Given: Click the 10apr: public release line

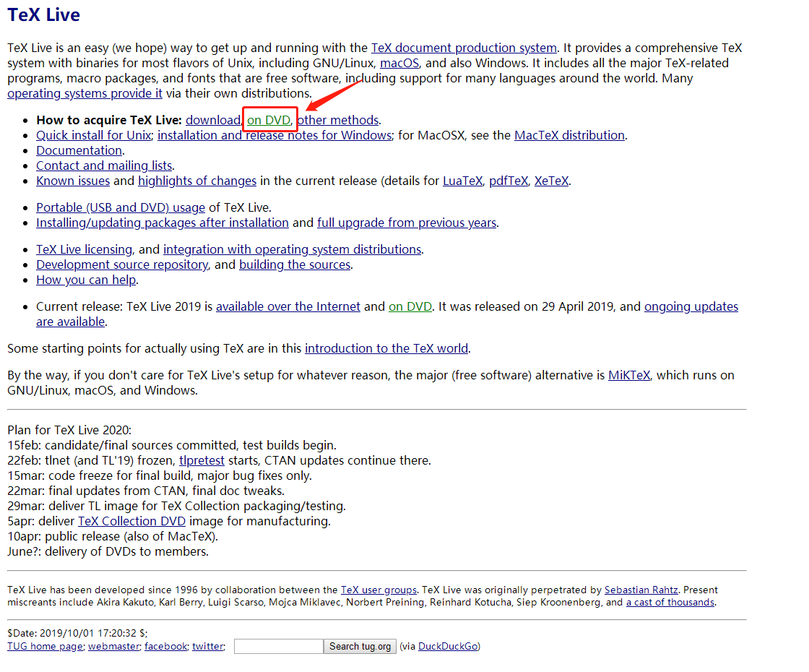Looking at the screenshot, I should tap(113, 536).
